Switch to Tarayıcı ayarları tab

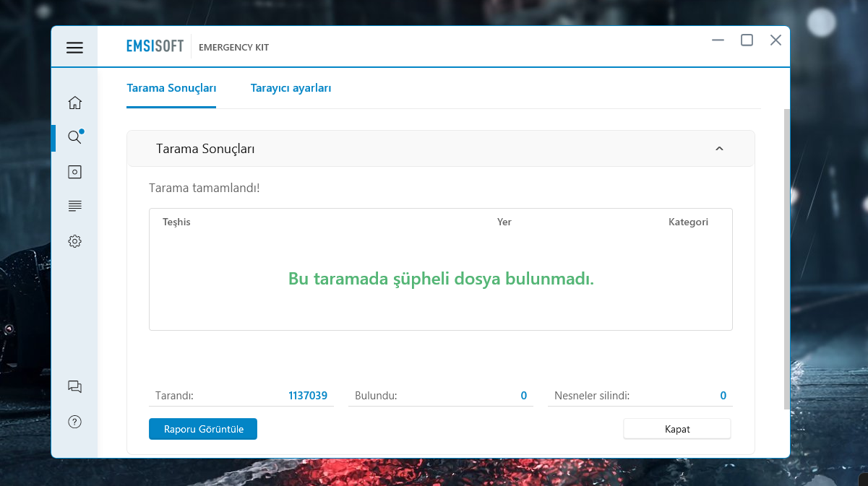point(291,88)
